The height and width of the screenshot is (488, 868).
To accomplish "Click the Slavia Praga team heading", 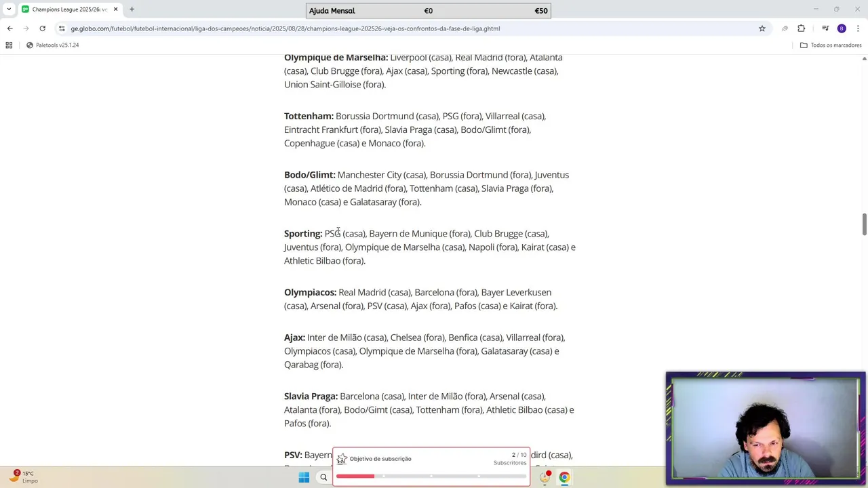I will click(x=311, y=396).
